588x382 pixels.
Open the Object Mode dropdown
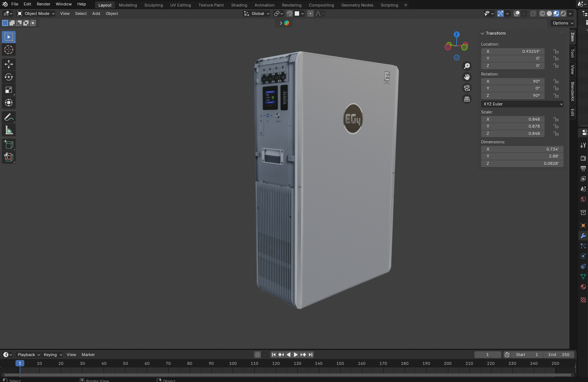pyautogui.click(x=36, y=13)
